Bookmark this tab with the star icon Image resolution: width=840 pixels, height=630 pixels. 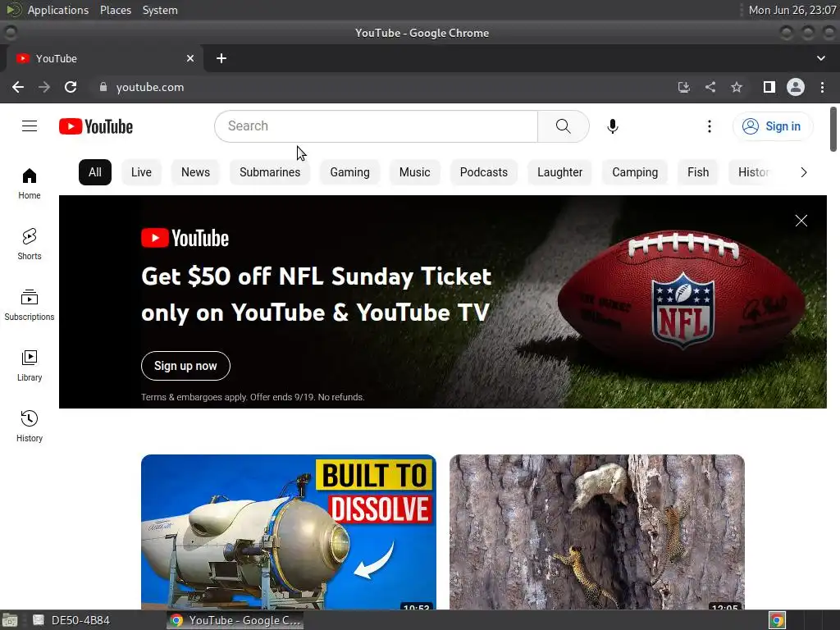tap(737, 87)
